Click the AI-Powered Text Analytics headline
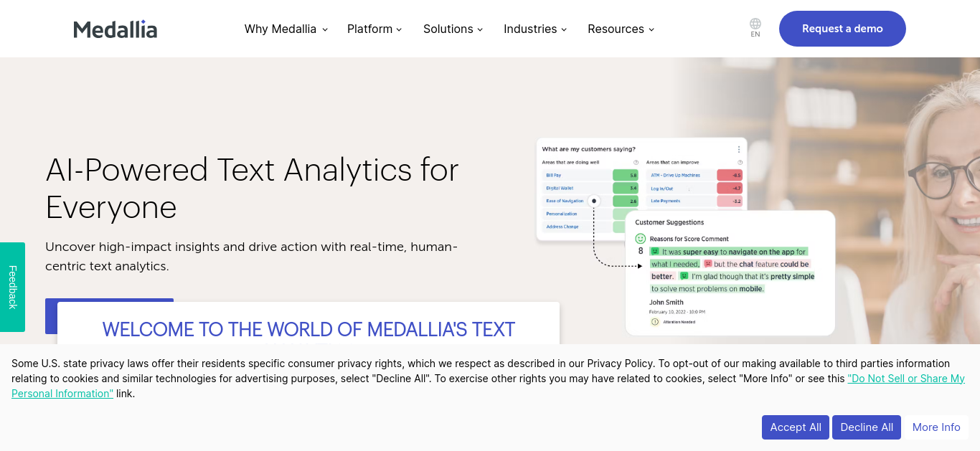The width and height of the screenshot is (980, 451). (252, 189)
